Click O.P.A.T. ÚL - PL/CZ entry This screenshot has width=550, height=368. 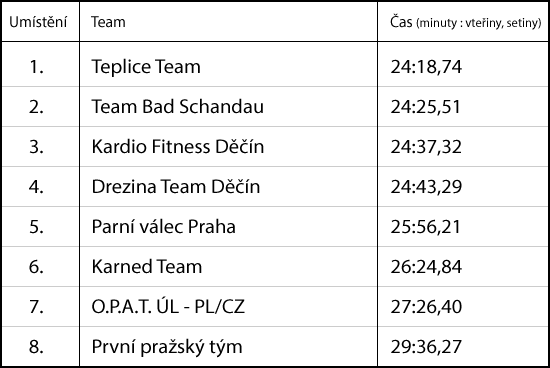pyautogui.click(x=168, y=306)
